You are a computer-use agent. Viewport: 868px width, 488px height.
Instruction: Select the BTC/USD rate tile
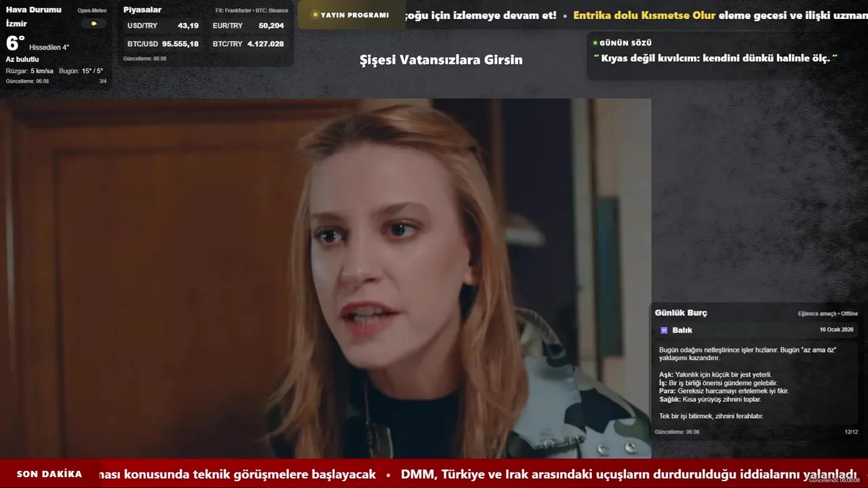pyautogui.click(x=163, y=43)
